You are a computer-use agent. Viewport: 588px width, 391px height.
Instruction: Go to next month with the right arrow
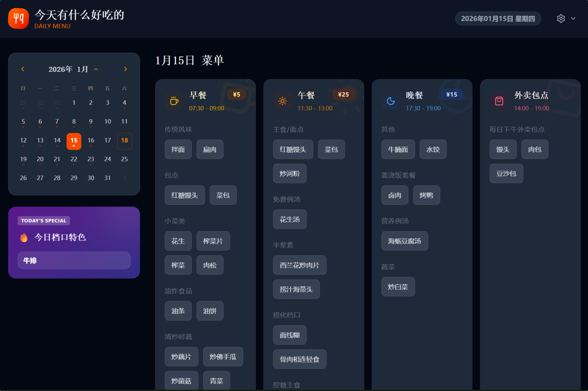pyautogui.click(x=126, y=69)
